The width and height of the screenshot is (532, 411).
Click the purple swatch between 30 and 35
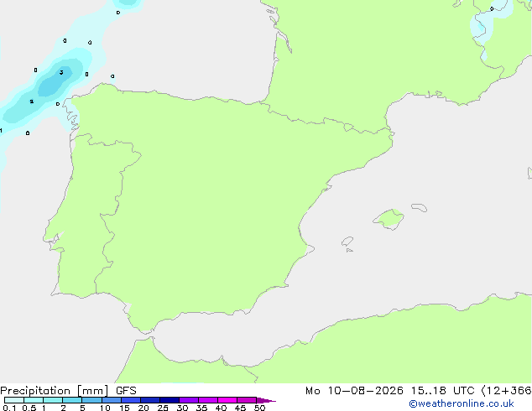pyautogui.click(x=188, y=400)
